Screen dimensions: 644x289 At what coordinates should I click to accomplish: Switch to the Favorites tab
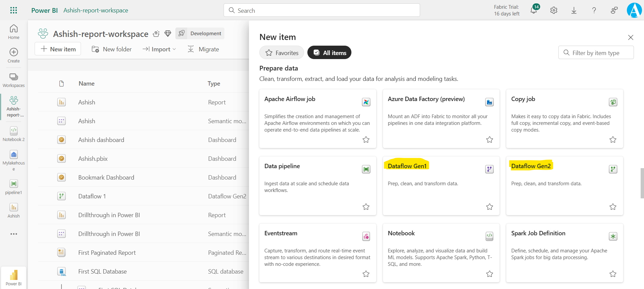[x=282, y=53]
